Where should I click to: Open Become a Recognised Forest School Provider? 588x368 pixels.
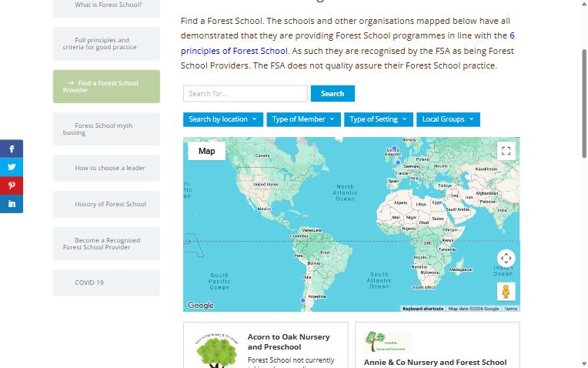click(106, 243)
